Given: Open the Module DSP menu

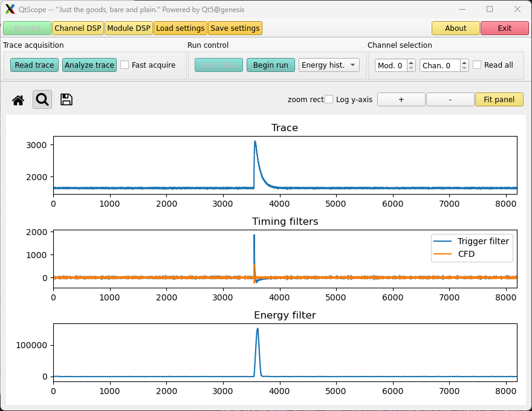Looking at the screenshot, I should tap(129, 28).
